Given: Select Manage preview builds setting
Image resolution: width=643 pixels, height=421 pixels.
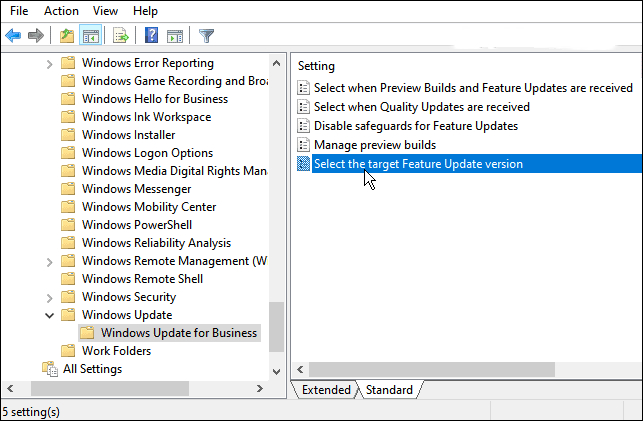Looking at the screenshot, I should click(375, 145).
